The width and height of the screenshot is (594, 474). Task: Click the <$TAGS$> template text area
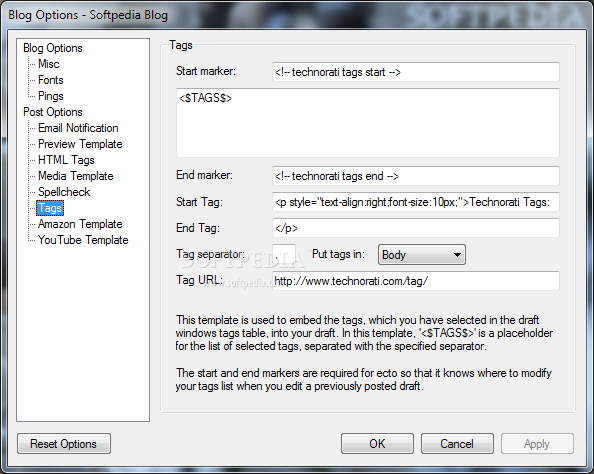click(x=367, y=123)
